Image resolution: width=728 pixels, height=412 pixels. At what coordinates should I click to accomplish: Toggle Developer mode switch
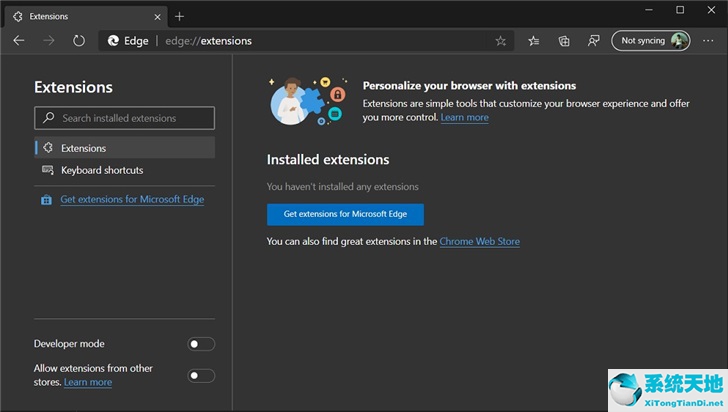point(201,344)
